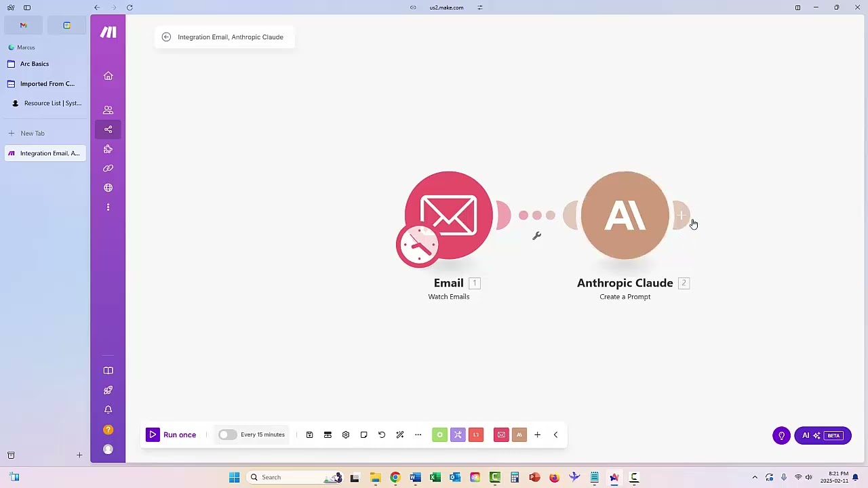Open Connections link icon in sidebar
This screenshot has width=868, height=488.
point(108,168)
